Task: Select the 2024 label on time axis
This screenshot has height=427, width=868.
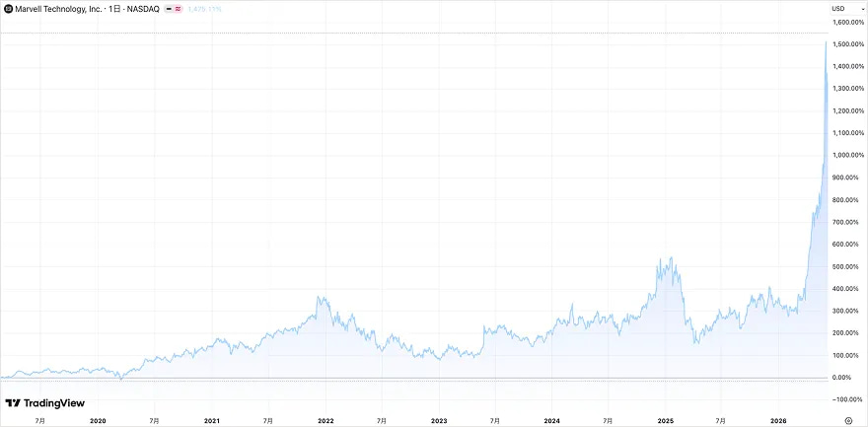Action: coord(552,420)
